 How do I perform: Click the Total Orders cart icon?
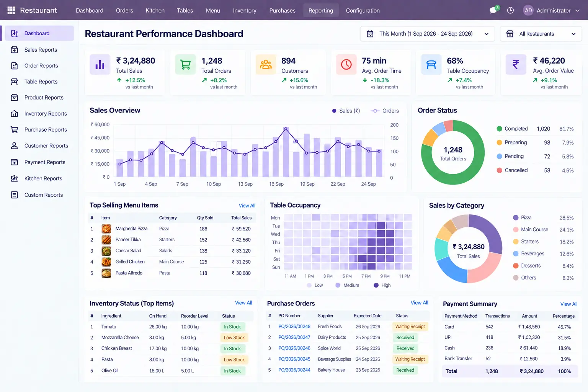point(185,64)
